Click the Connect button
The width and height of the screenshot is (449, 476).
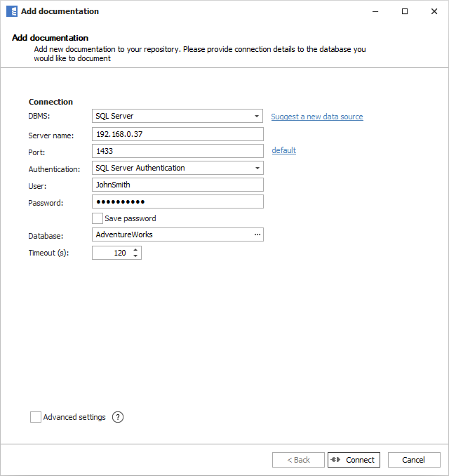[354, 460]
